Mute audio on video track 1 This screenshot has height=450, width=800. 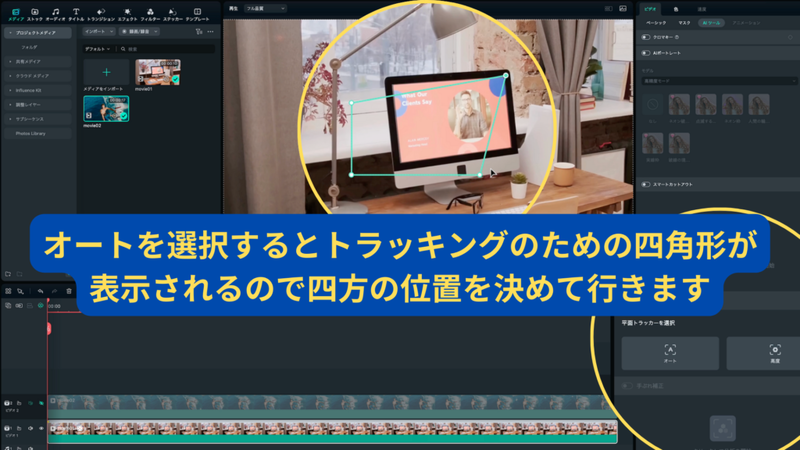coord(30,429)
